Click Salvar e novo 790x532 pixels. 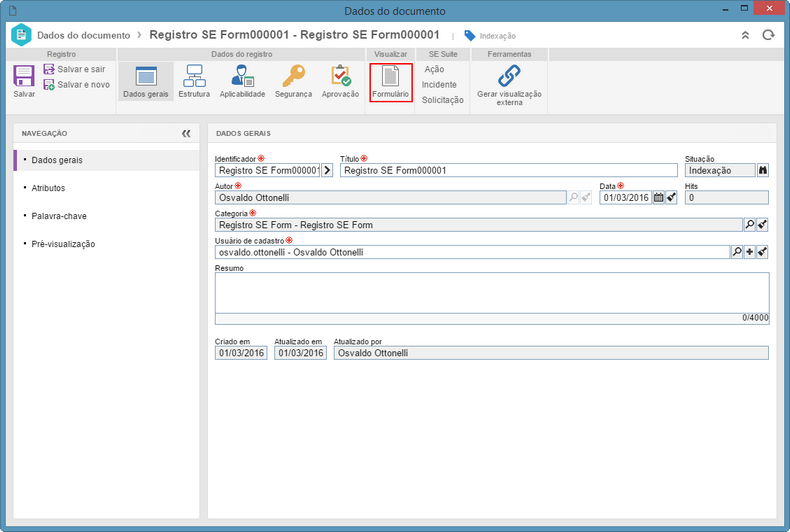click(77, 85)
